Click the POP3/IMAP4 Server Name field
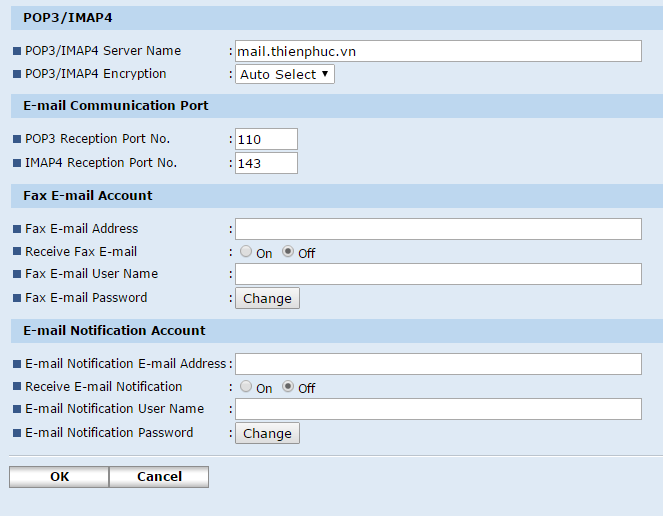 pyautogui.click(x=437, y=51)
